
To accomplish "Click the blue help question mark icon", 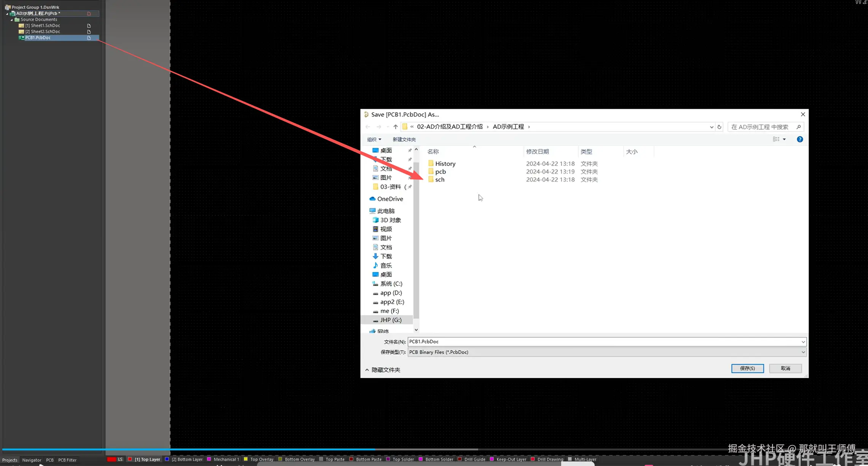I will [x=800, y=139].
